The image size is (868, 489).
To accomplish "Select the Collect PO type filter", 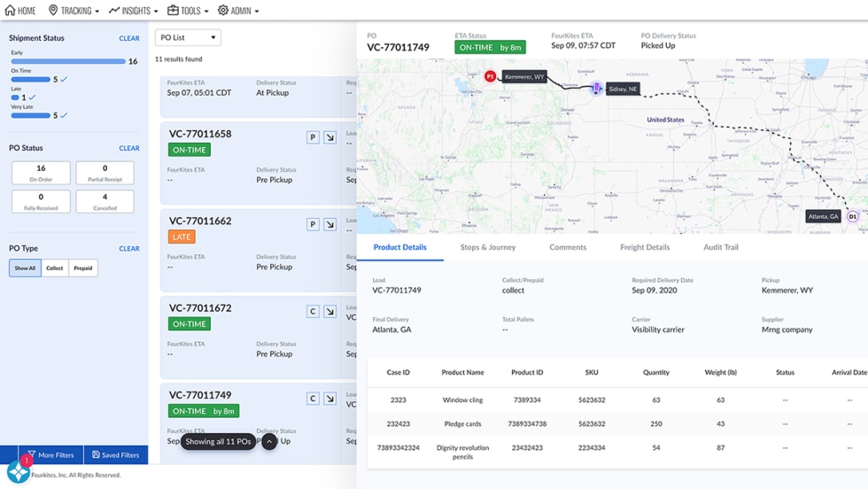I will 55,268.
